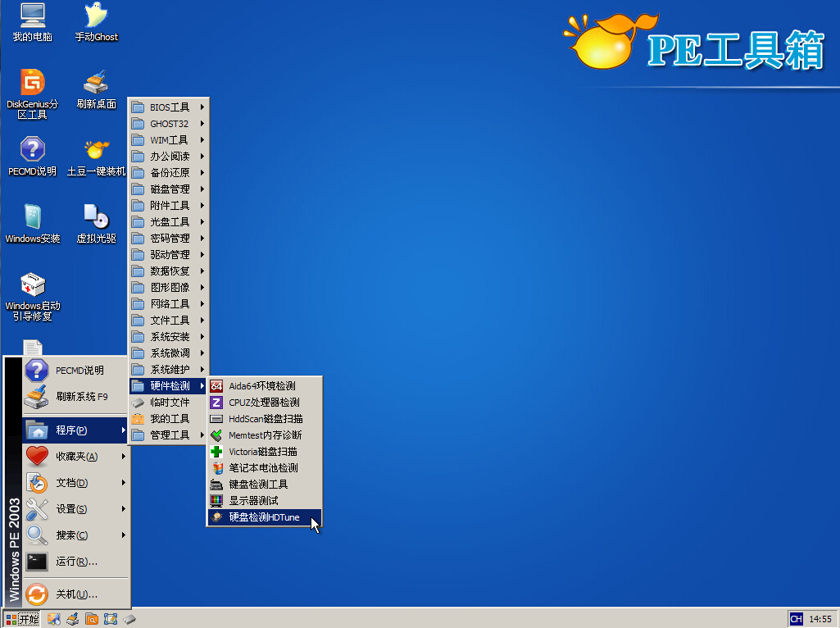
Task: Expand the 磁盘管理 submenu
Action: pos(168,189)
